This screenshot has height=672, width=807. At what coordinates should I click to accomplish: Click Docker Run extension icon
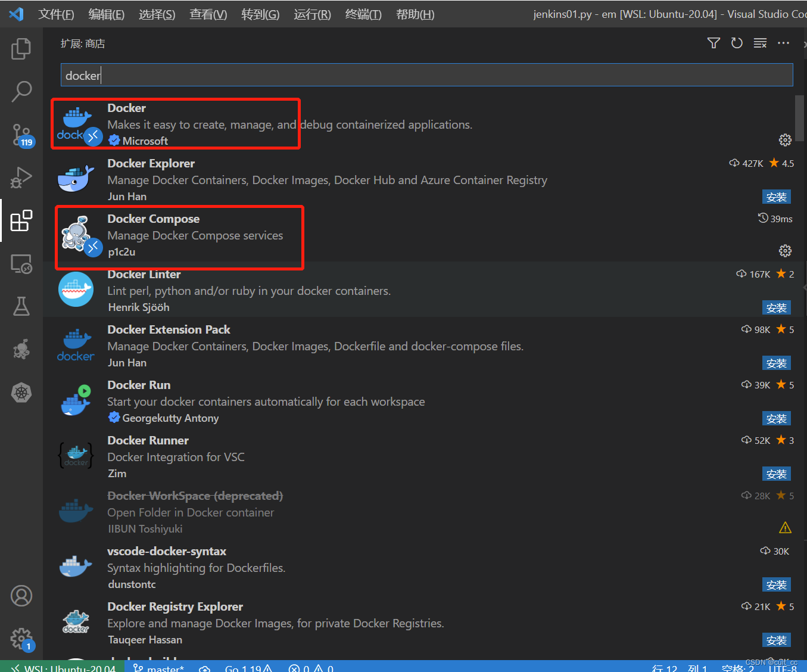coord(76,400)
